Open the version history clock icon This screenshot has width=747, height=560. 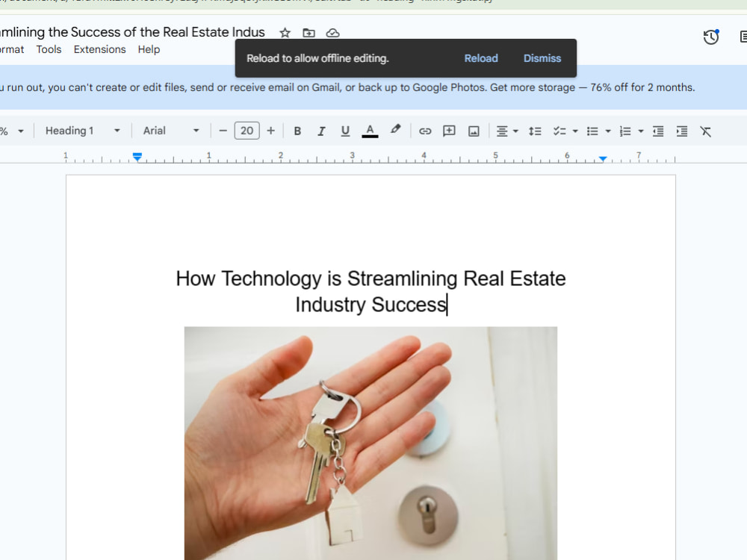711,37
